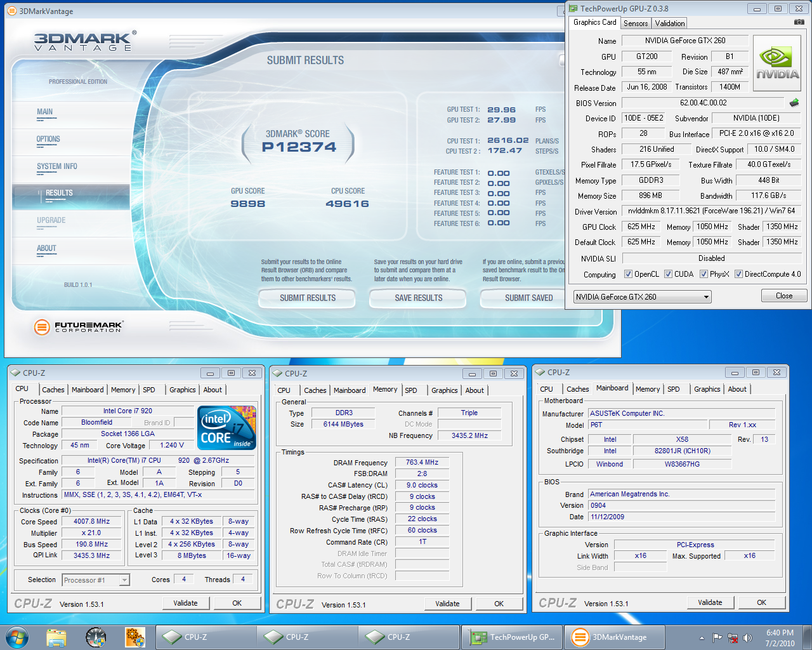Viewport: 812px width, 650px height.
Task: Open Windows Explorer from the taskbar
Action: (56, 637)
